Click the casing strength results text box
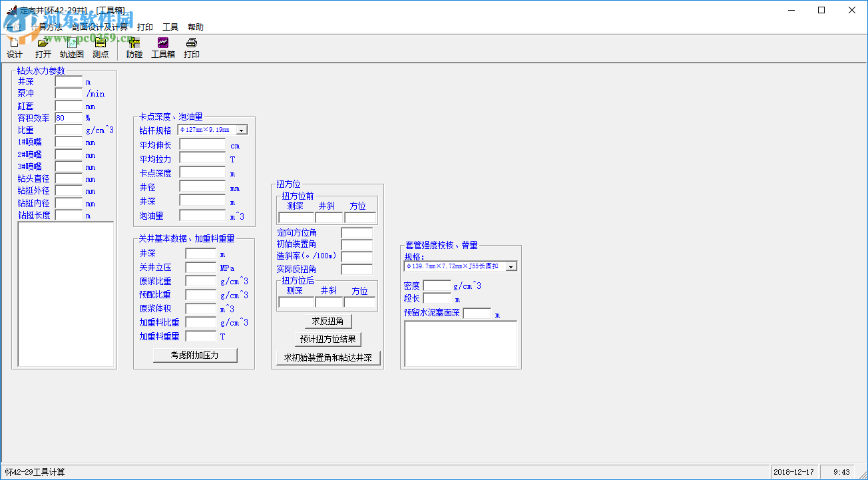The width and height of the screenshot is (868, 480). [461, 344]
